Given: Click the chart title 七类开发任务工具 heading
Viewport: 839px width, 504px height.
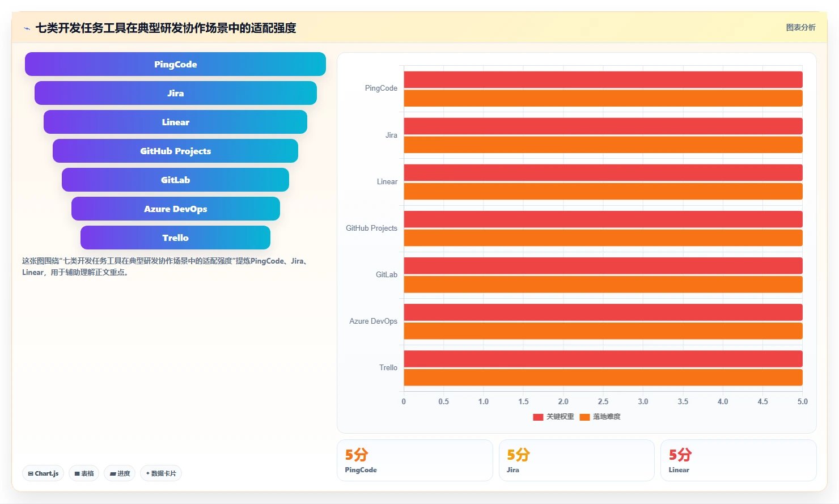Looking at the screenshot, I should (x=166, y=28).
